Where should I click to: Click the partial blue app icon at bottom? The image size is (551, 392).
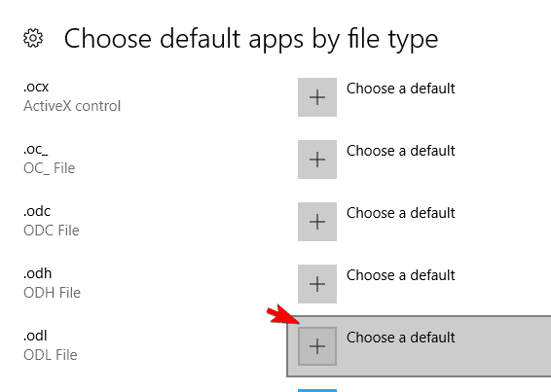click(x=317, y=390)
